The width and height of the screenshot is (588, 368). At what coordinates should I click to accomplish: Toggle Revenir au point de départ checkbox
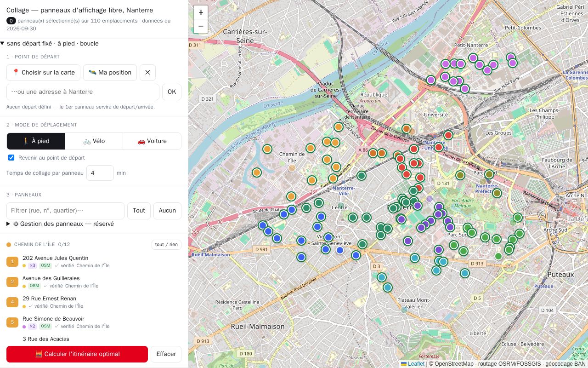pos(11,158)
